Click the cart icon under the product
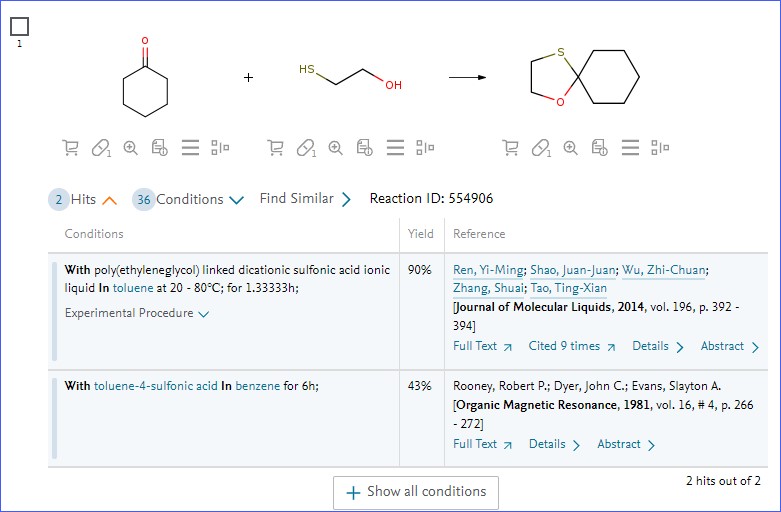Image resolution: width=781 pixels, height=512 pixels. pos(510,148)
